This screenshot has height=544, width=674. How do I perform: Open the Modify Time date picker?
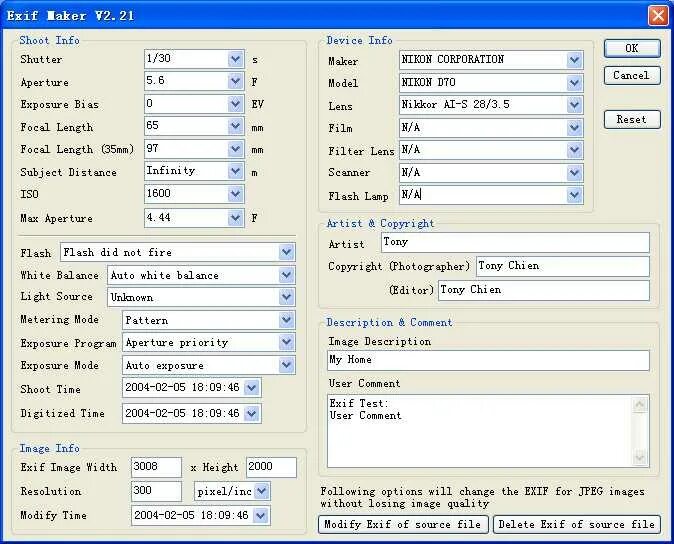pyautogui.click(x=261, y=516)
